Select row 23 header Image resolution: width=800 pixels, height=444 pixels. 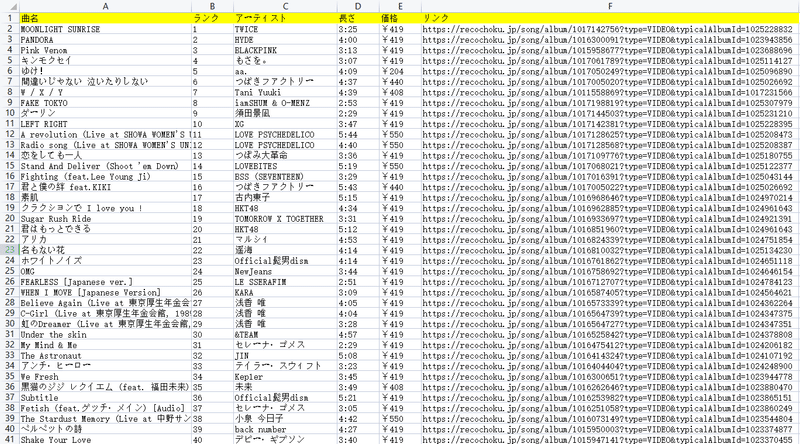pos(10,250)
